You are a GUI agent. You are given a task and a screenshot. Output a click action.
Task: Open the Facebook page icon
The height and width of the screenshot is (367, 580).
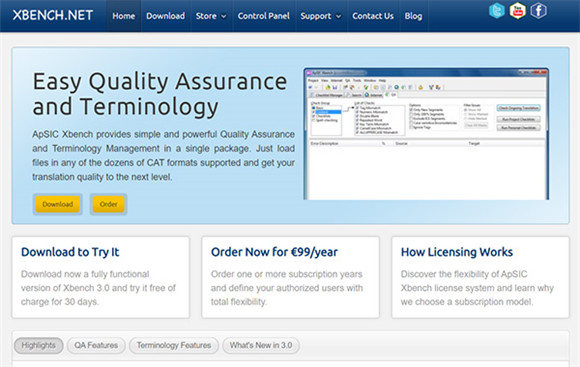tap(539, 11)
